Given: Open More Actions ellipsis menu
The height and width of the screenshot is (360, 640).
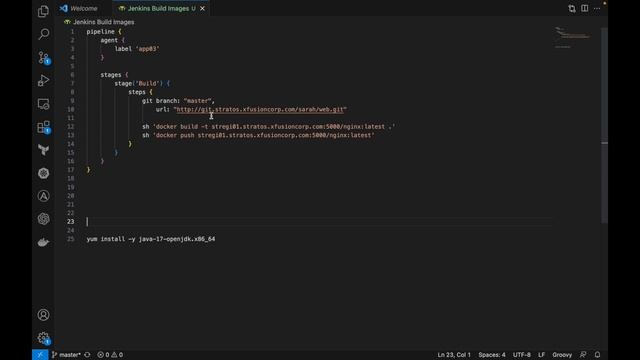Looking at the screenshot, I should 597,8.
